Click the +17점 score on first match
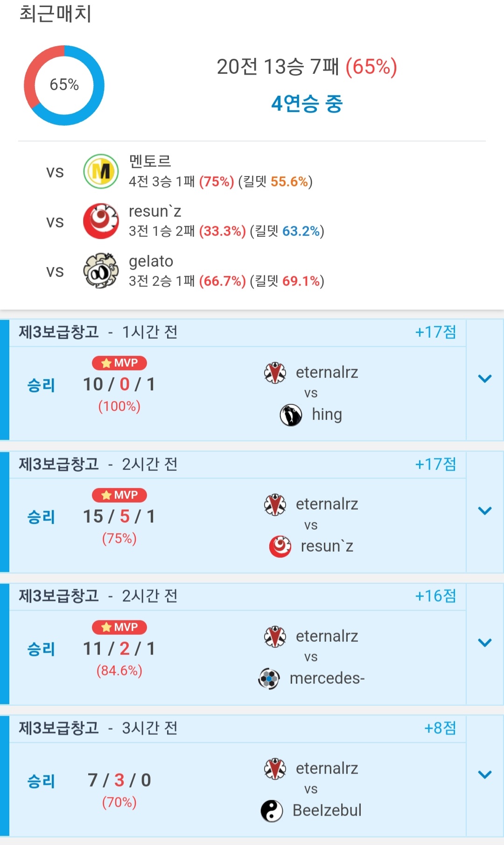This screenshot has width=504, height=845. pyautogui.click(x=435, y=332)
